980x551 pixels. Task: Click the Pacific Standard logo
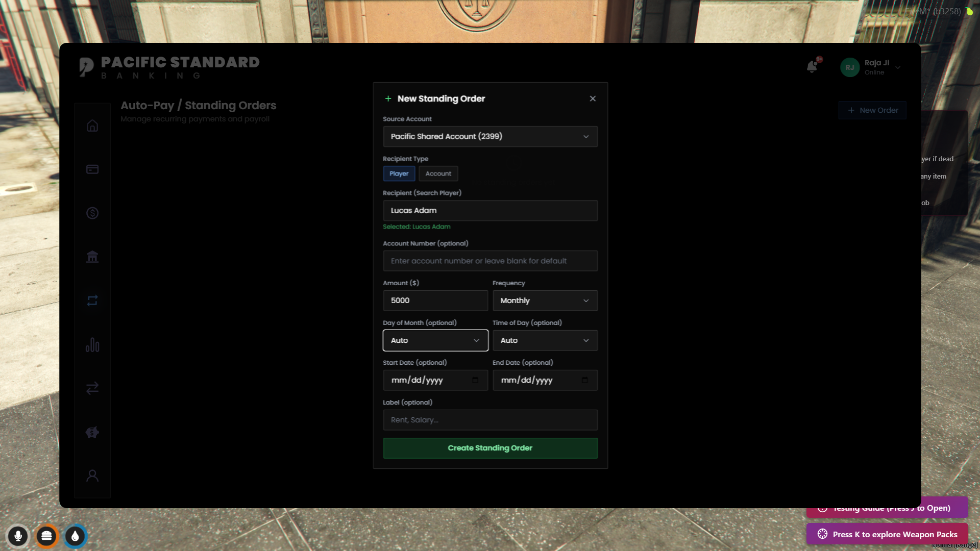pyautogui.click(x=169, y=67)
